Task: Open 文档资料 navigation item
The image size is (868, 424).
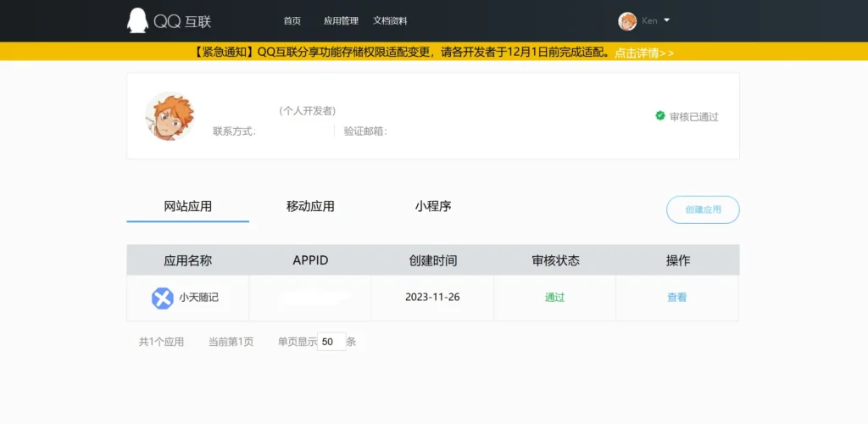Action: (390, 21)
